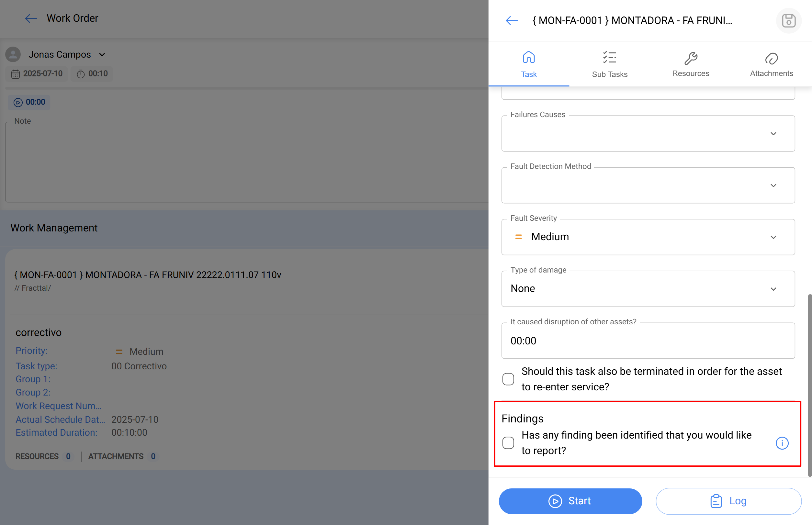This screenshot has width=812, height=525.
Task: Click the Work Order back arrow
Action: click(x=31, y=18)
